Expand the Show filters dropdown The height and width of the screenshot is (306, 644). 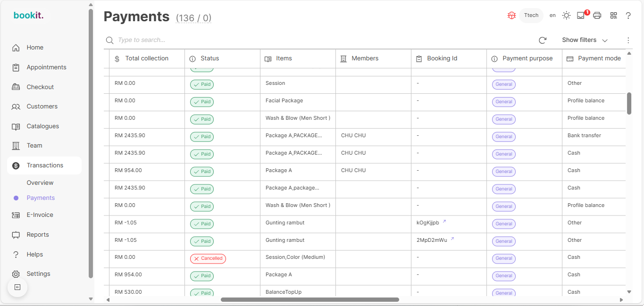pos(584,40)
